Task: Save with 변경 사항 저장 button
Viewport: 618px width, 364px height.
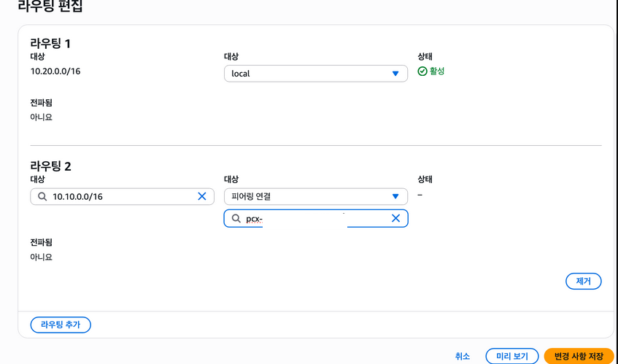Action: [579, 356]
